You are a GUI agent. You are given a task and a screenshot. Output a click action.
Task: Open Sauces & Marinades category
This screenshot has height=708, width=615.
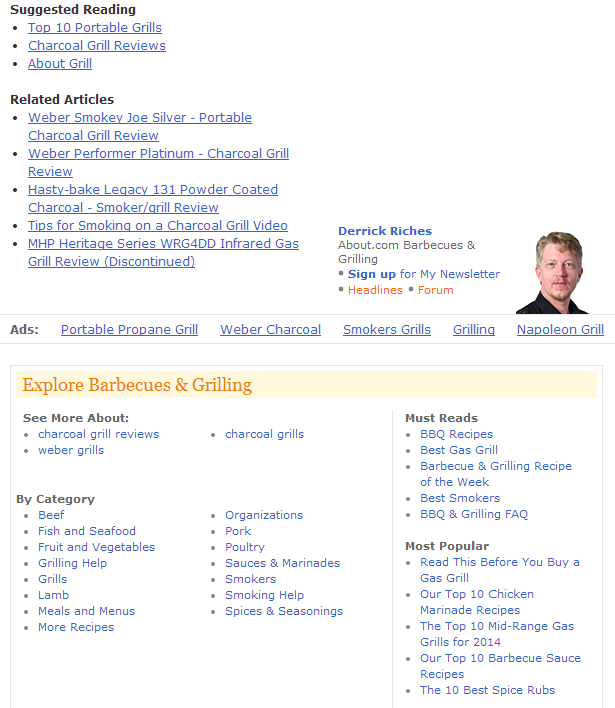[x=282, y=563]
